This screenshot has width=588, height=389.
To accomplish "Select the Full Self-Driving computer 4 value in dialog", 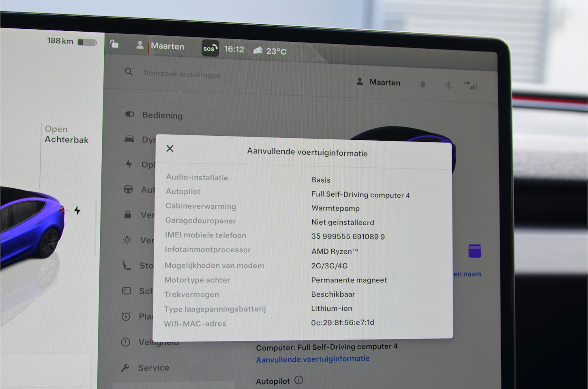I will pos(361,194).
